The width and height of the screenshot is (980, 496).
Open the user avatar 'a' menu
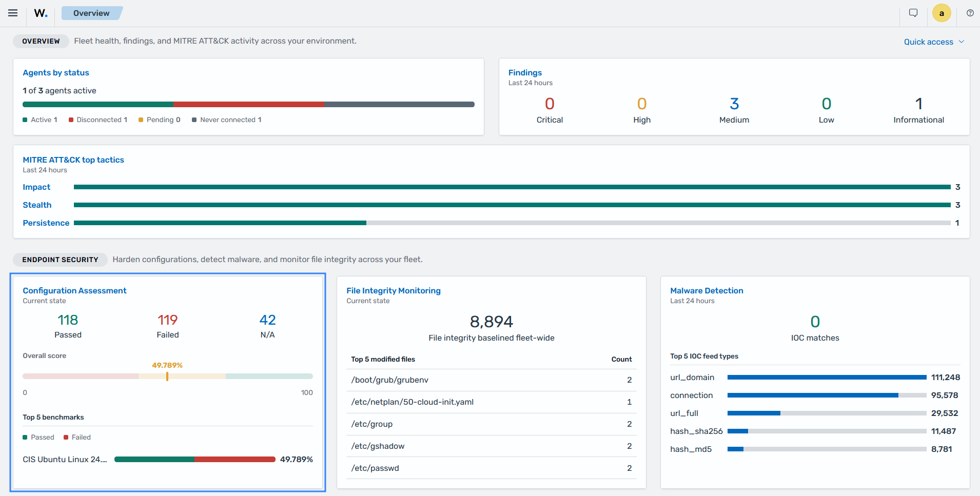pos(942,13)
